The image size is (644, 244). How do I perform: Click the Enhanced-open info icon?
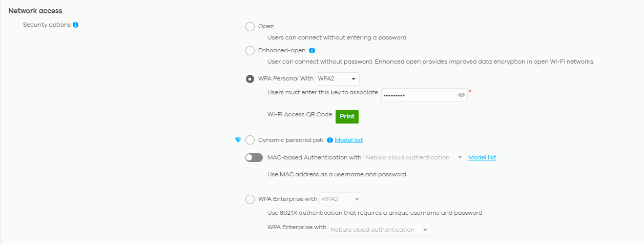click(312, 50)
